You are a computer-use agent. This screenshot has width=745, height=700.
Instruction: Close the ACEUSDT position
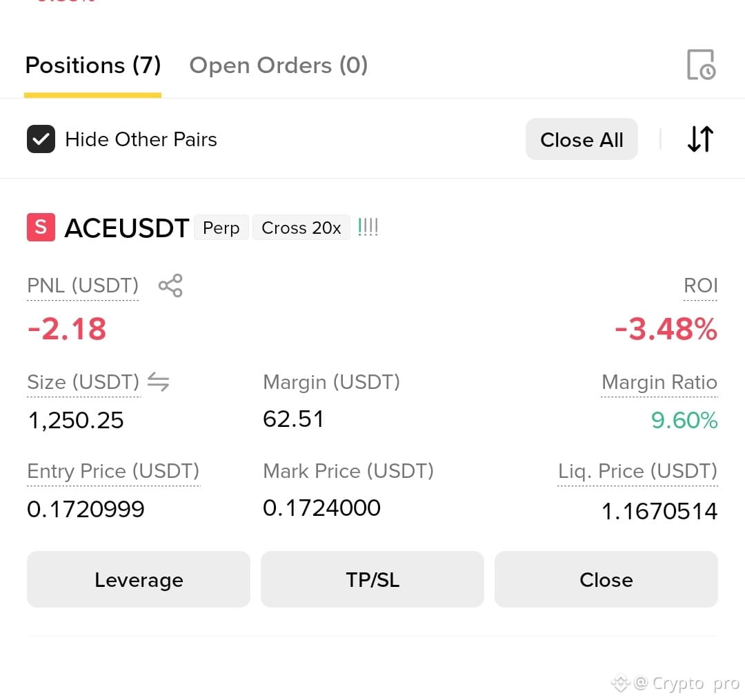pos(606,579)
